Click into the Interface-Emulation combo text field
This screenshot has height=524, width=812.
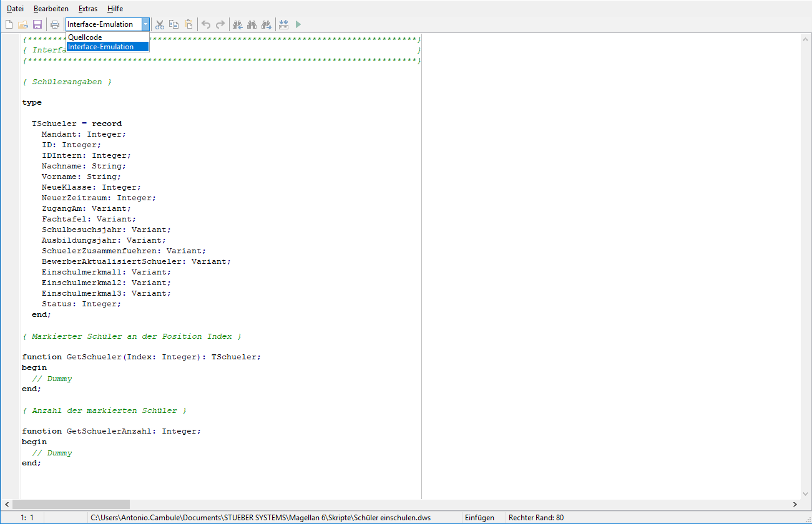[103, 24]
